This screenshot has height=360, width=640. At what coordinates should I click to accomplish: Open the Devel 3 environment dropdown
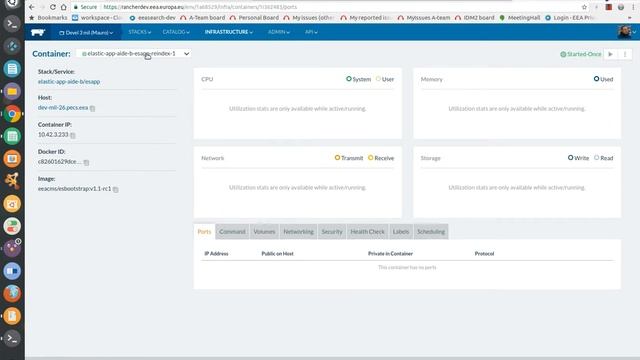[86, 32]
